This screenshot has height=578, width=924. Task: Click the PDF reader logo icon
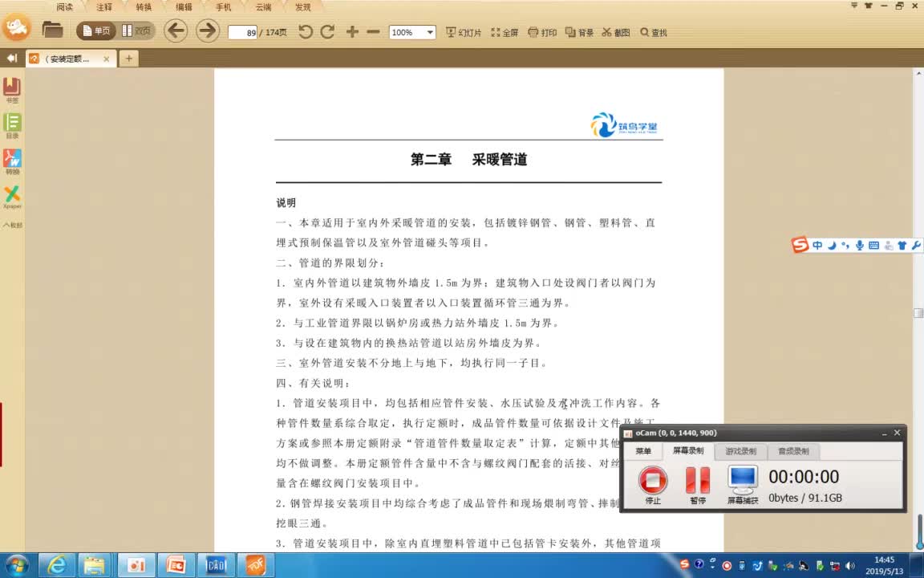coord(17,26)
